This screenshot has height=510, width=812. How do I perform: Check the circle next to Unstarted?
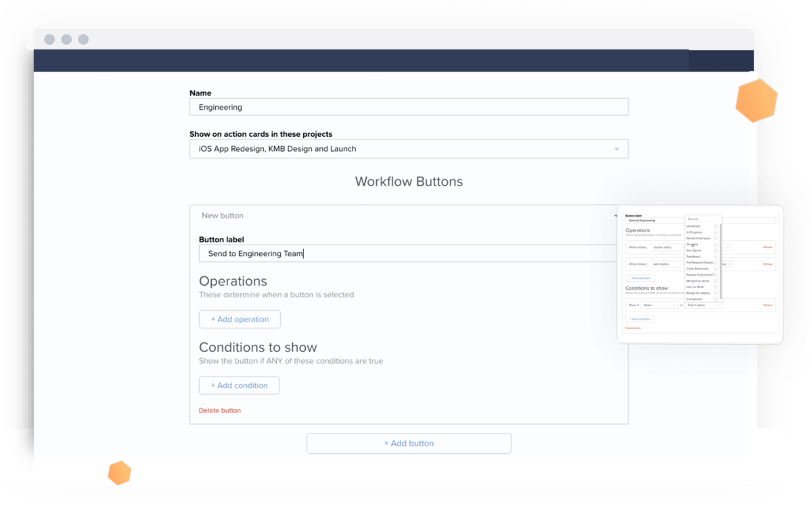pyautogui.click(x=716, y=226)
